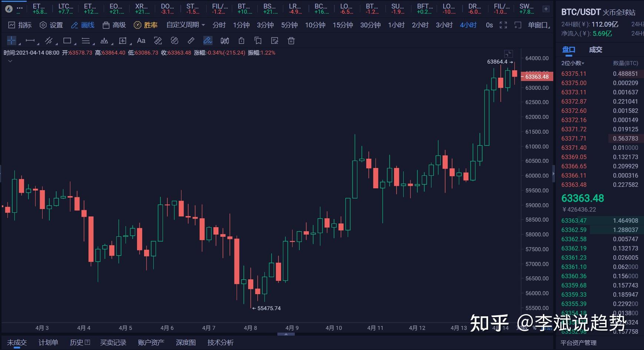Expand the info bar chevron below the time label

pos(10,61)
